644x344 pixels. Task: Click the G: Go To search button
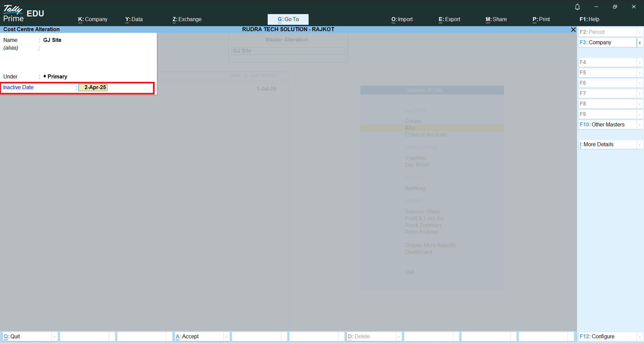coord(288,19)
